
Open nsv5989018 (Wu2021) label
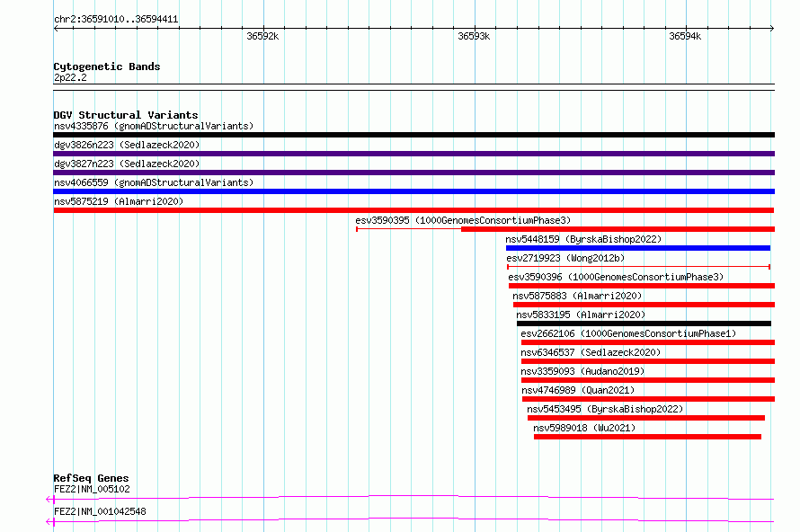pos(584,428)
